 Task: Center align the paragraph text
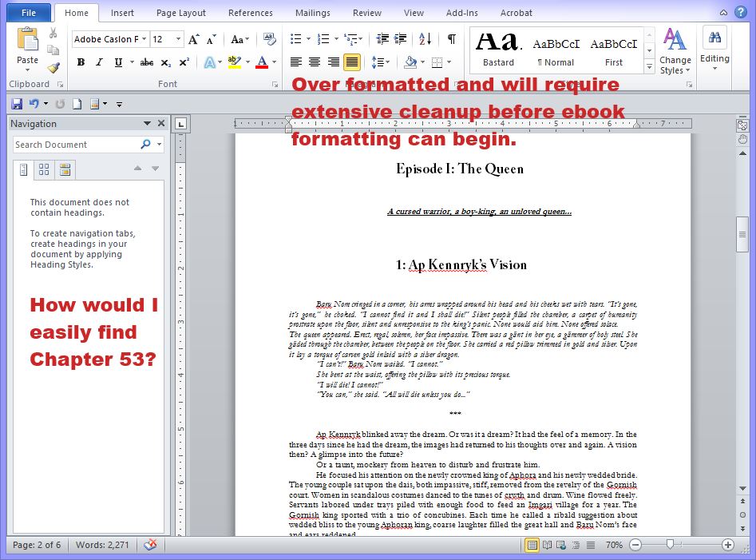[x=315, y=62]
